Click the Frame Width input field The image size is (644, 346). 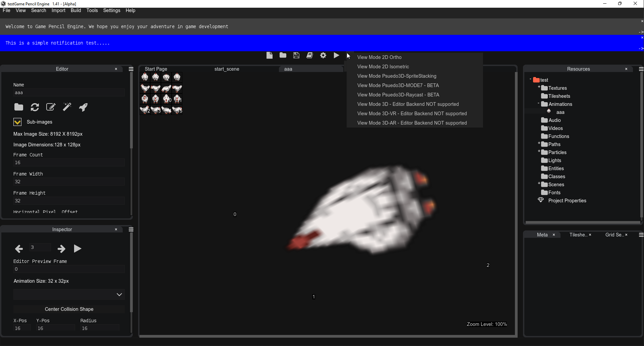pos(69,182)
